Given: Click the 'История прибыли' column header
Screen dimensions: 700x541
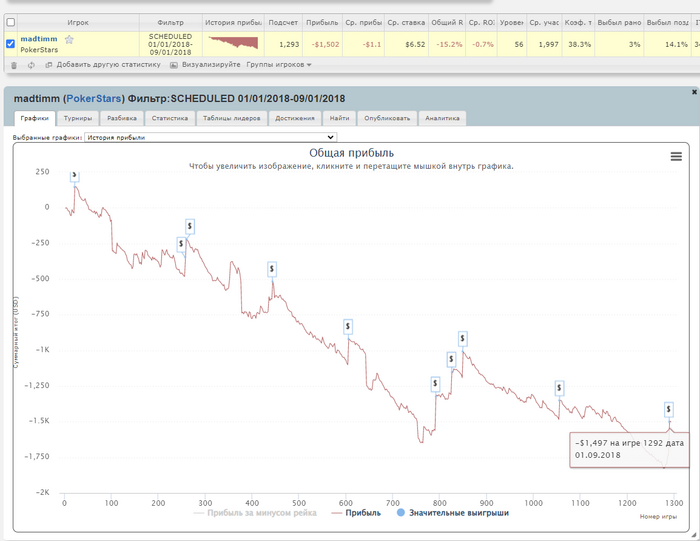Looking at the screenshot, I should click(x=233, y=22).
